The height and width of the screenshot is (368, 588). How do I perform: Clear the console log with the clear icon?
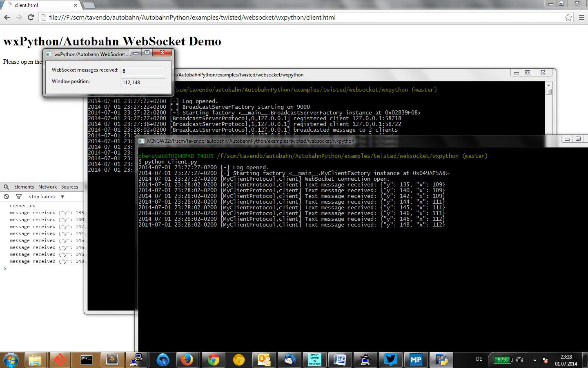coord(6,197)
